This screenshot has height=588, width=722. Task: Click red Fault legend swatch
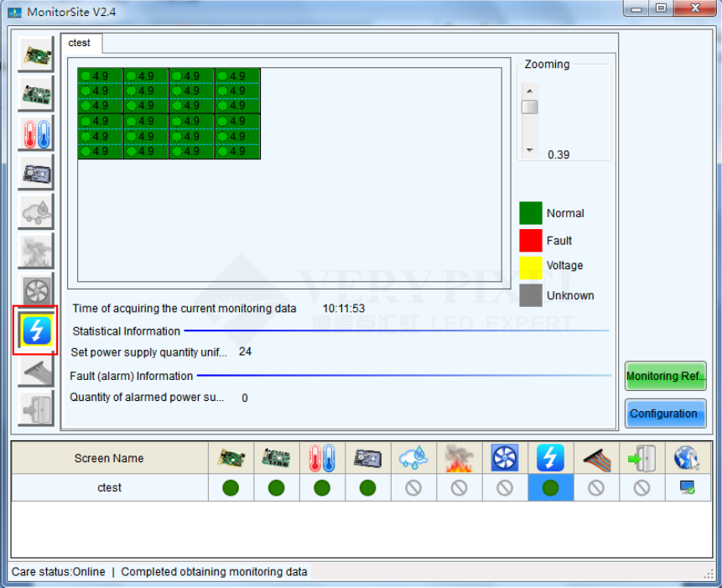[x=531, y=240]
